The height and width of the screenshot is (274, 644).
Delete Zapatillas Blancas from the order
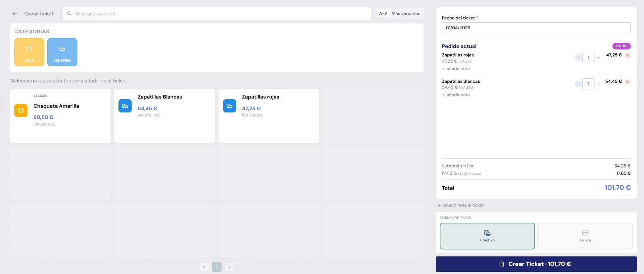click(627, 82)
